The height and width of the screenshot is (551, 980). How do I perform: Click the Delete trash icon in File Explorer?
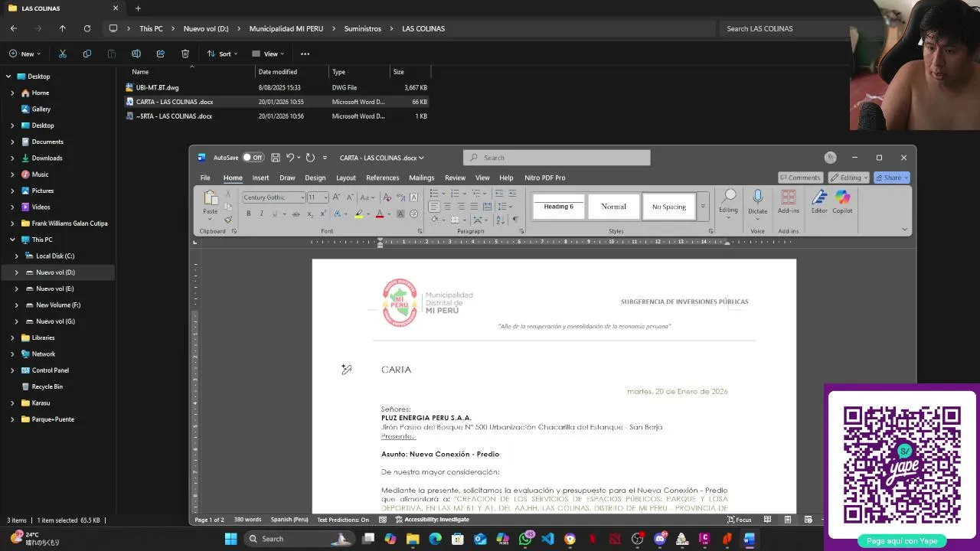point(185,54)
